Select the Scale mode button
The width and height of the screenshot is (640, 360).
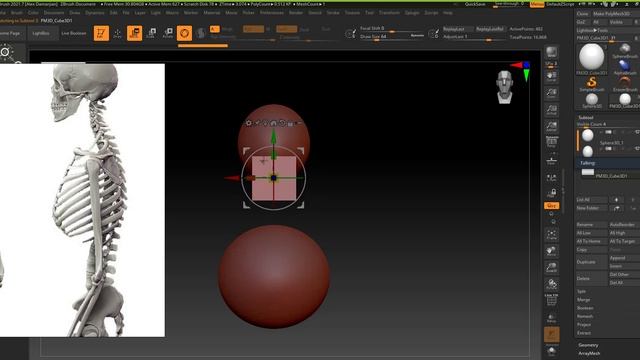(151, 33)
